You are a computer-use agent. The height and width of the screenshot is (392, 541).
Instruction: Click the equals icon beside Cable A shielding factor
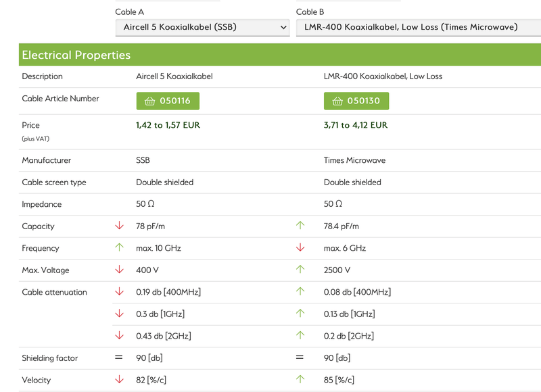pyautogui.click(x=119, y=358)
